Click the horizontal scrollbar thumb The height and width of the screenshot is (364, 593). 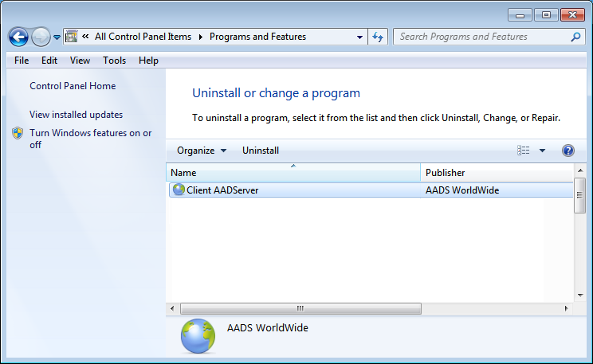pyautogui.click(x=300, y=308)
